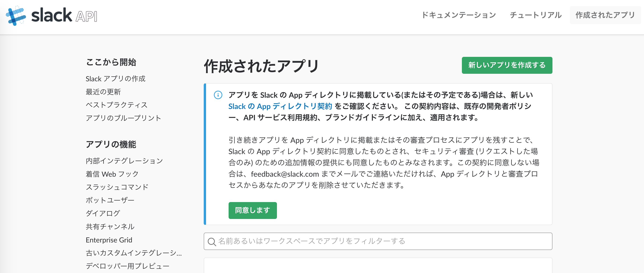
Task: Focus the app filter search field
Action: click(378, 241)
